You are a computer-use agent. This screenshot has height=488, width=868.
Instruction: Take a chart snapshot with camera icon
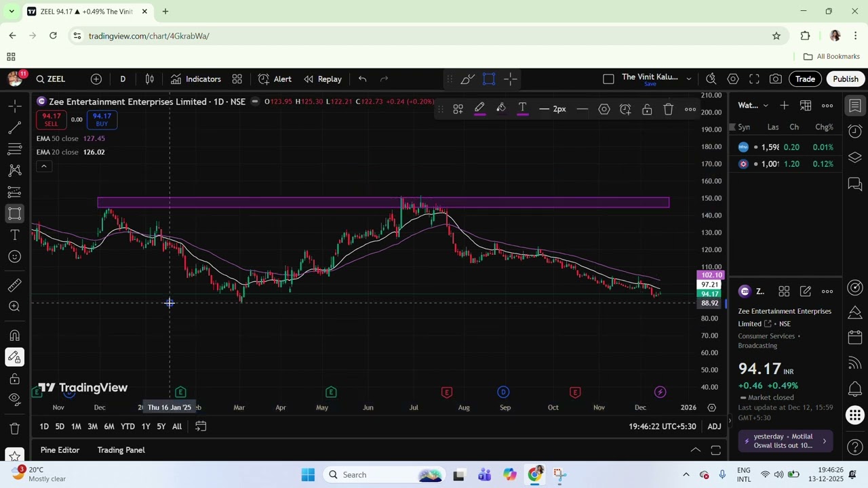[776, 79]
